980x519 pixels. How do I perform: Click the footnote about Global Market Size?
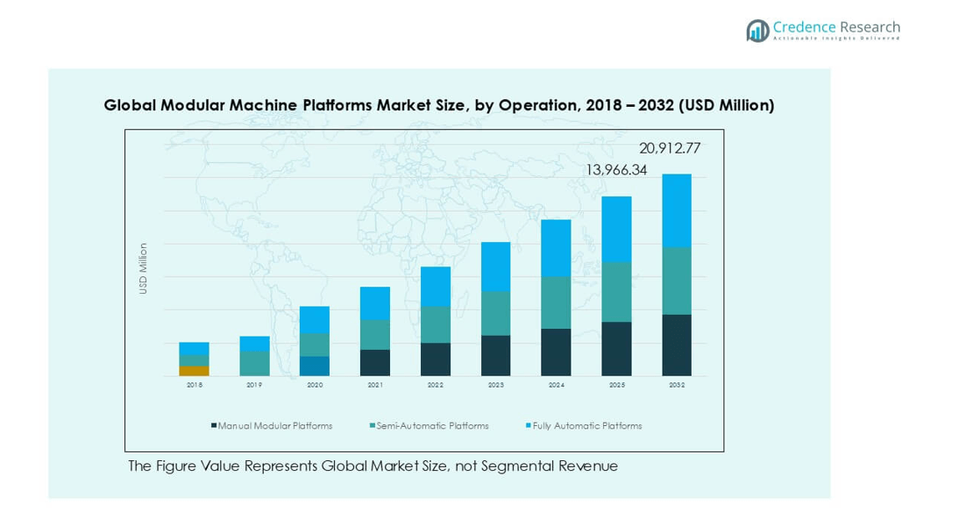pyautogui.click(x=373, y=466)
